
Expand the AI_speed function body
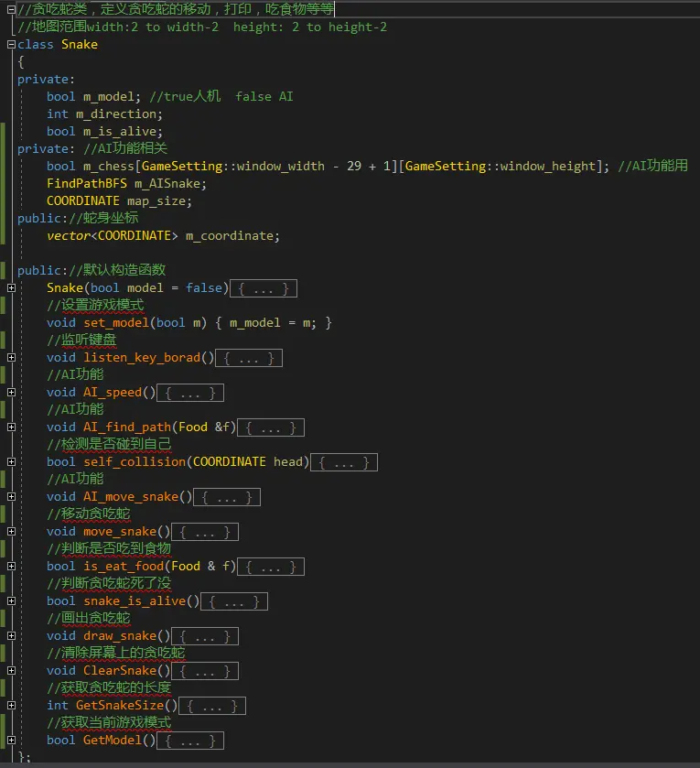point(11,393)
